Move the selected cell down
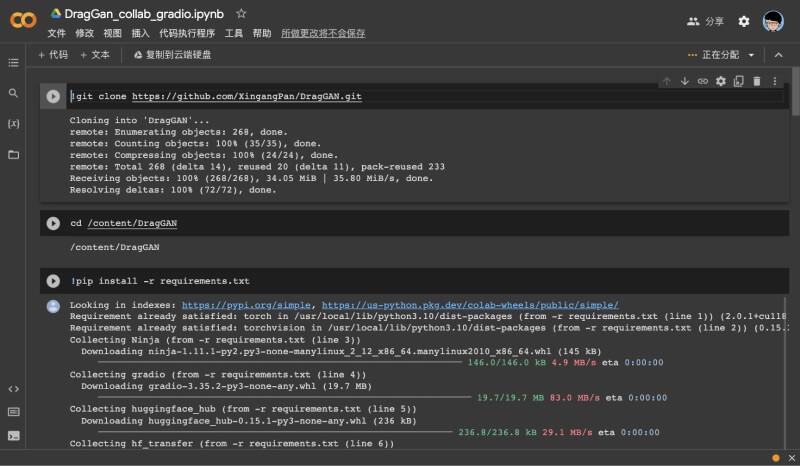The height and width of the screenshot is (466, 800). (685, 81)
